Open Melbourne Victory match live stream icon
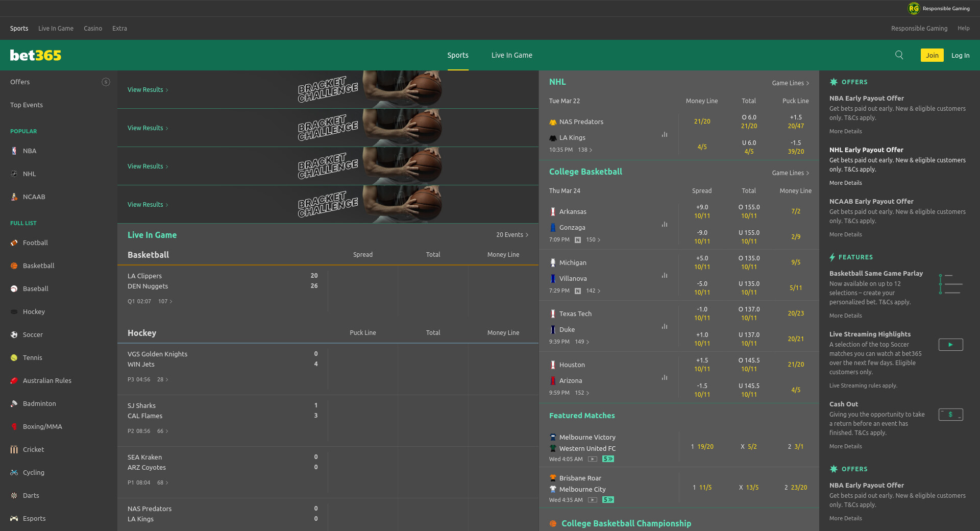980x531 pixels. tap(592, 459)
